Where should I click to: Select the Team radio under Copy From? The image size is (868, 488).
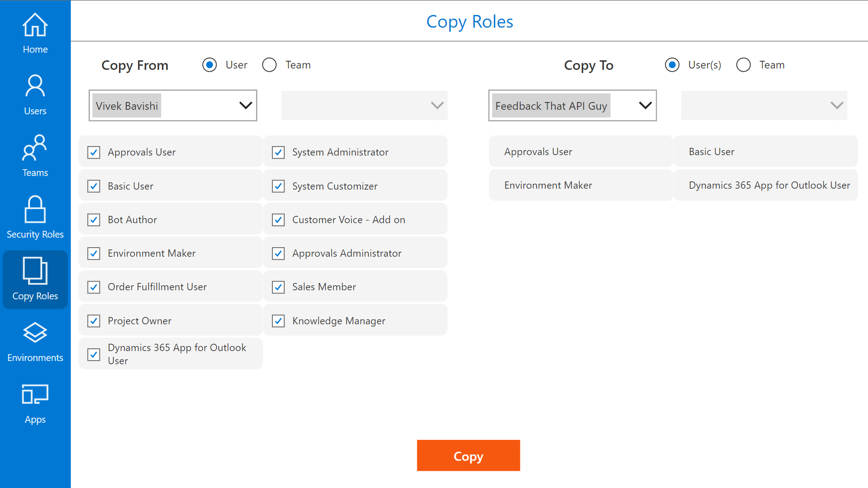(x=269, y=65)
